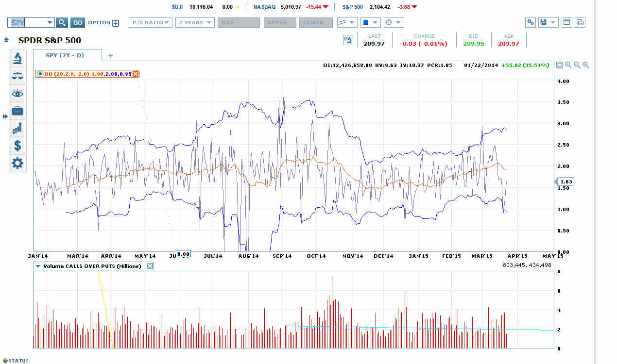Toggle the BB indicator radio button
The image size is (617, 364).
click(x=40, y=74)
